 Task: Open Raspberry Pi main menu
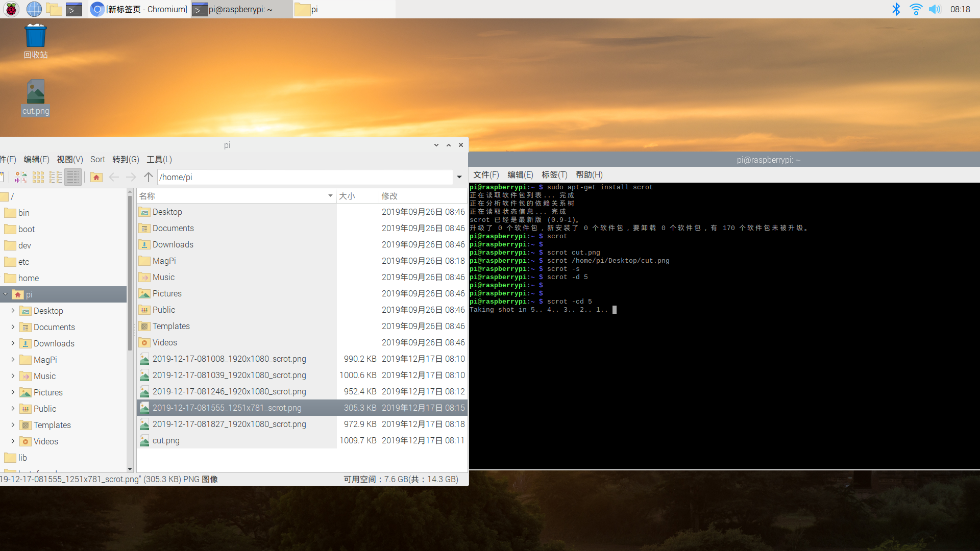point(11,9)
